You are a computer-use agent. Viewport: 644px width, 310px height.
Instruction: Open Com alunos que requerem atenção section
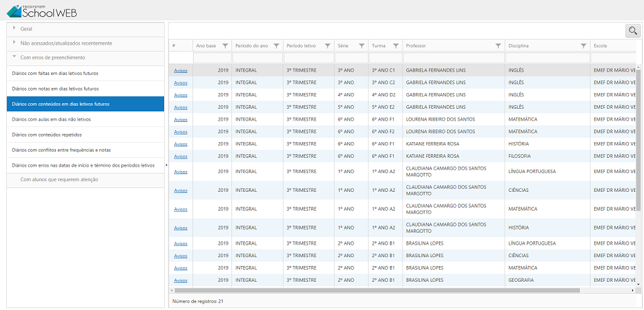click(59, 179)
